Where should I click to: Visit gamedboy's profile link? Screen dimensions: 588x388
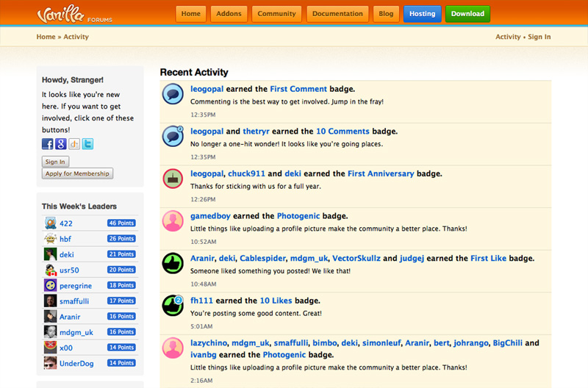click(212, 216)
